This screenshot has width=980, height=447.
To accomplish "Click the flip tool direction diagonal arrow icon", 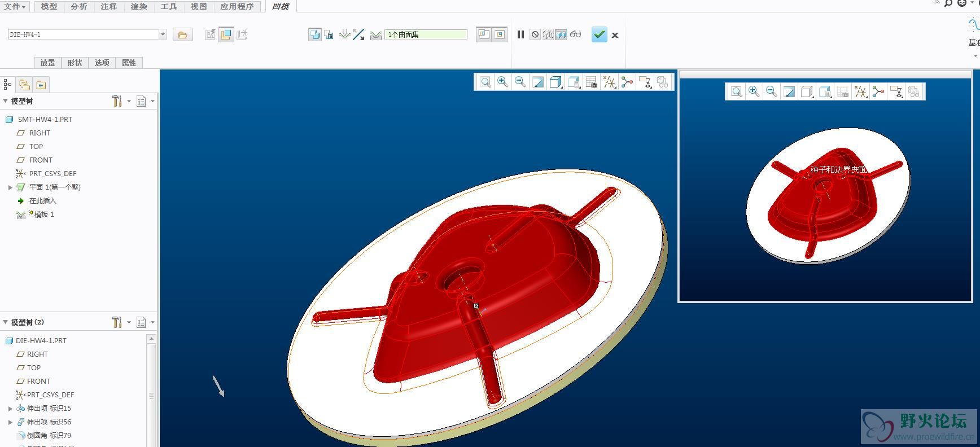I will coord(358,35).
